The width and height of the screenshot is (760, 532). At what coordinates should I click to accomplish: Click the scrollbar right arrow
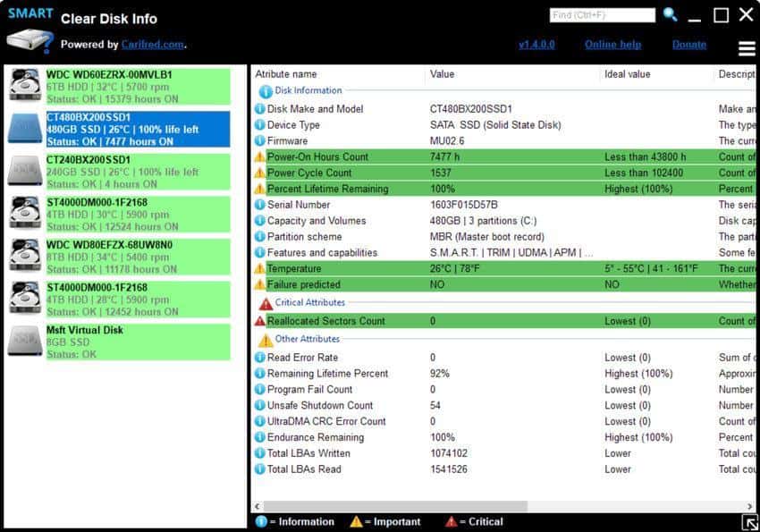coord(750,506)
